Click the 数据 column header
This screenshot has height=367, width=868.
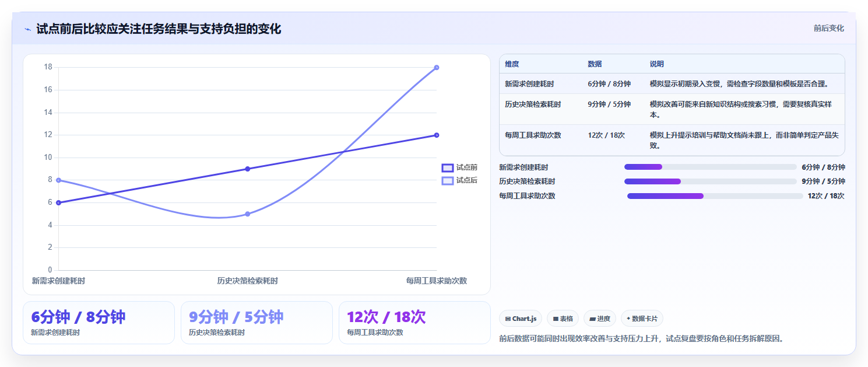595,64
